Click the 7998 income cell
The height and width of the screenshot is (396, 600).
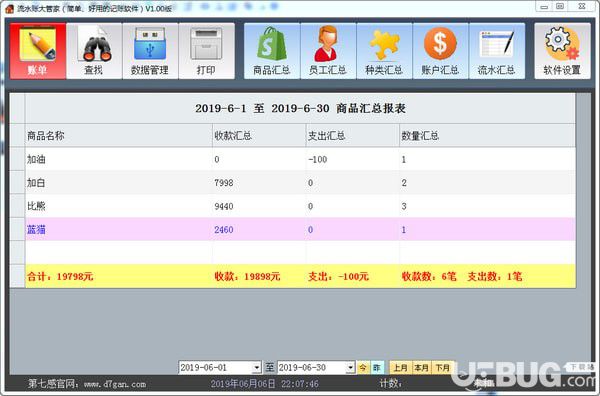coord(259,183)
